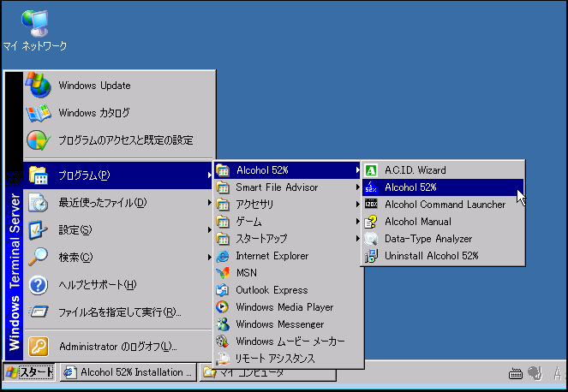Click the Internet Explorer label
This screenshot has height=392, width=568.
tap(272, 256)
